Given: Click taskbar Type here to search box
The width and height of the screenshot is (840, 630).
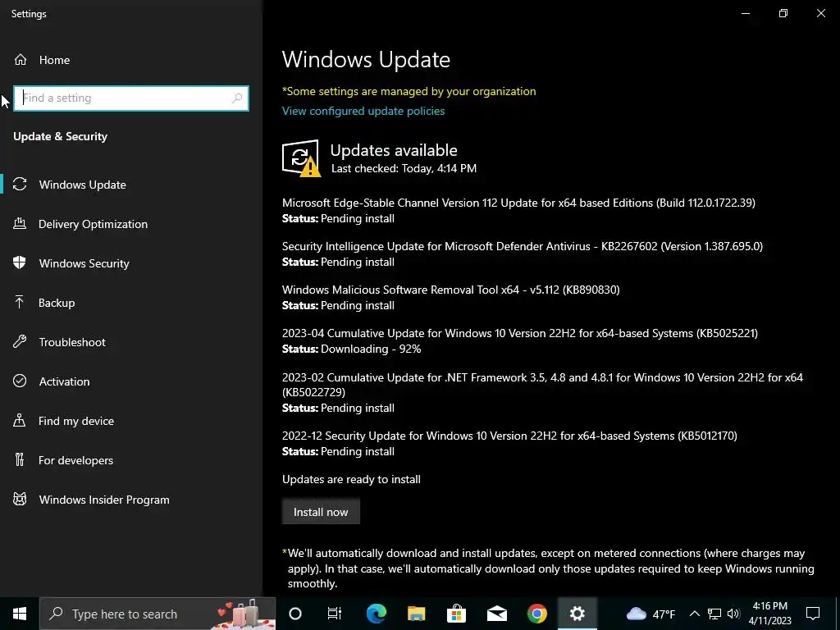Looking at the screenshot, I should 157,614.
